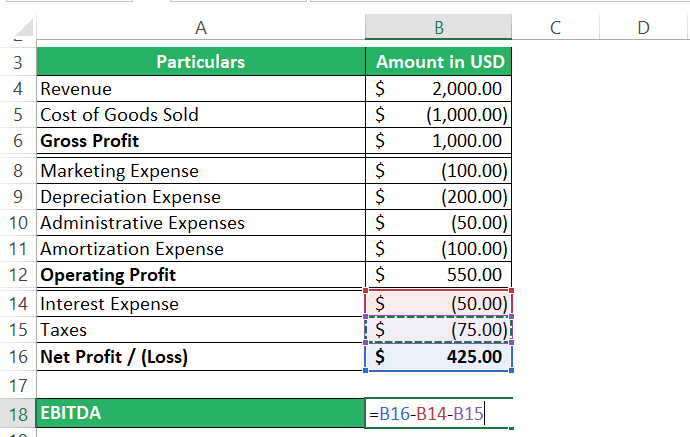Select column D header
Screen dimensions: 690x437
tap(642, 29)
